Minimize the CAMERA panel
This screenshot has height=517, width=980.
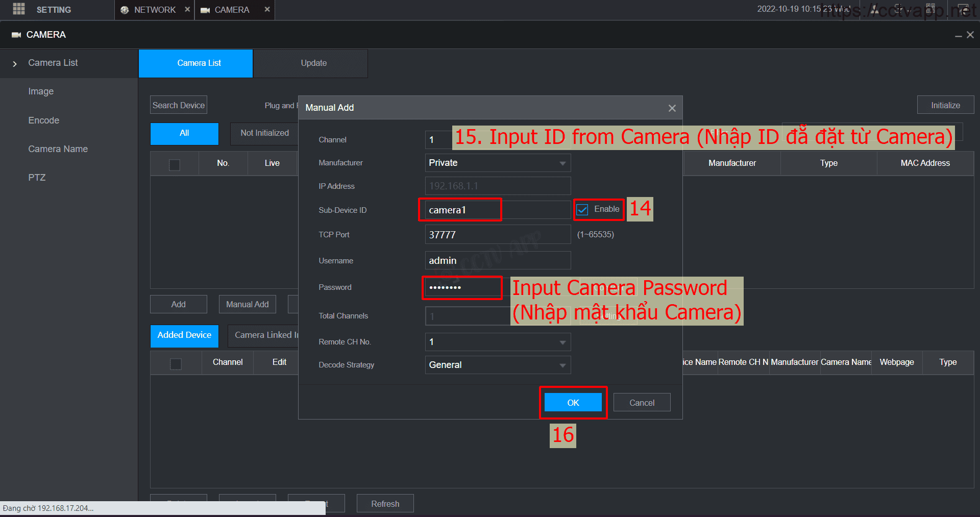959,35
